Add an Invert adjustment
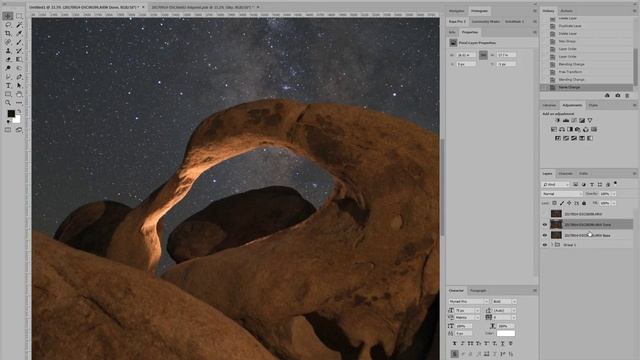This screenshot has width=640, height=360. 558,138
